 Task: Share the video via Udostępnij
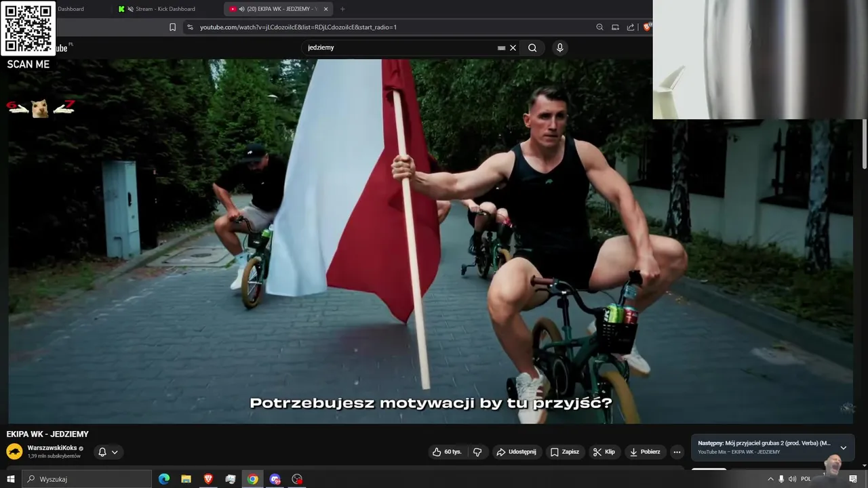[x=516, y=452]
